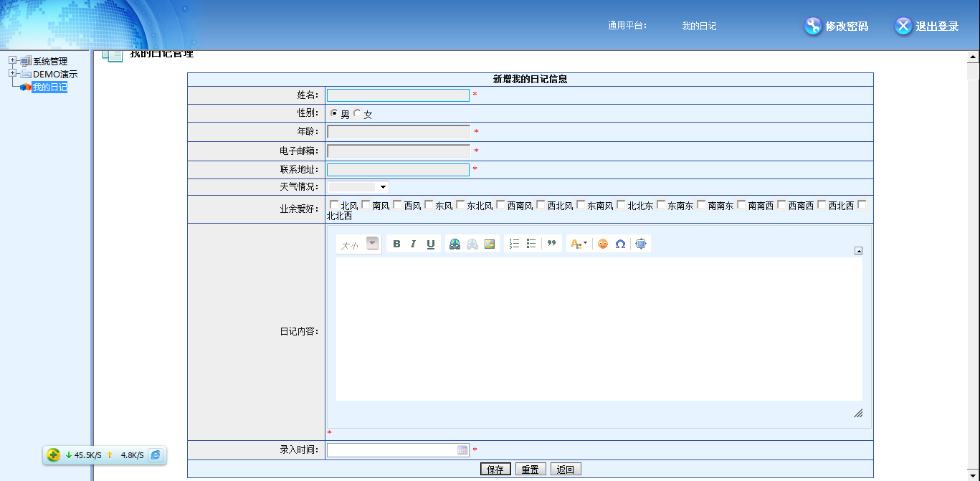Check the 西北风 hobby checkbox
Image resolution: width=980 pixels, height=481 pixels.
(541, 204)
